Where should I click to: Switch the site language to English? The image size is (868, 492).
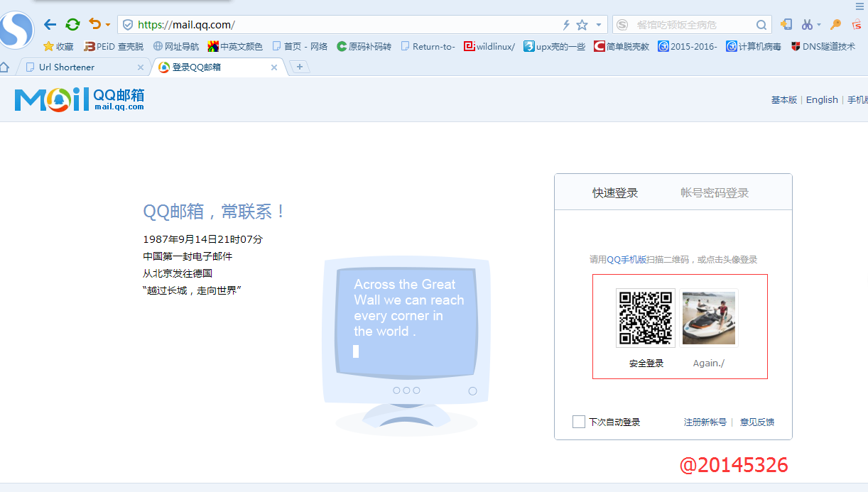[822, 100]
